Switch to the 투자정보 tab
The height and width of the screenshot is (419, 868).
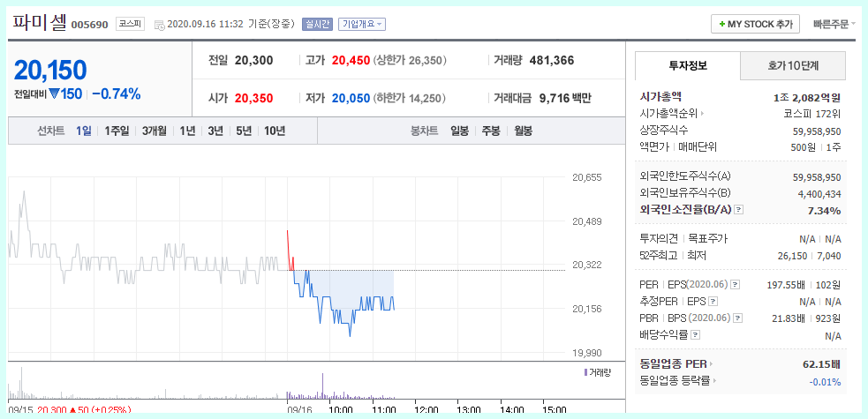pos(688,66)
